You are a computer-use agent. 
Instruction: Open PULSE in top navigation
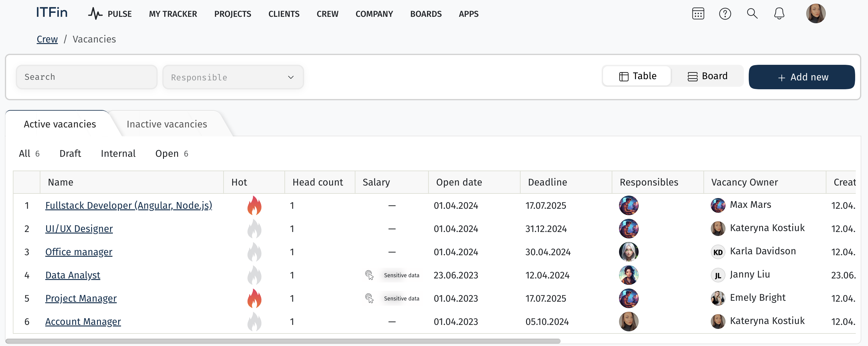(x=110, y=14)
